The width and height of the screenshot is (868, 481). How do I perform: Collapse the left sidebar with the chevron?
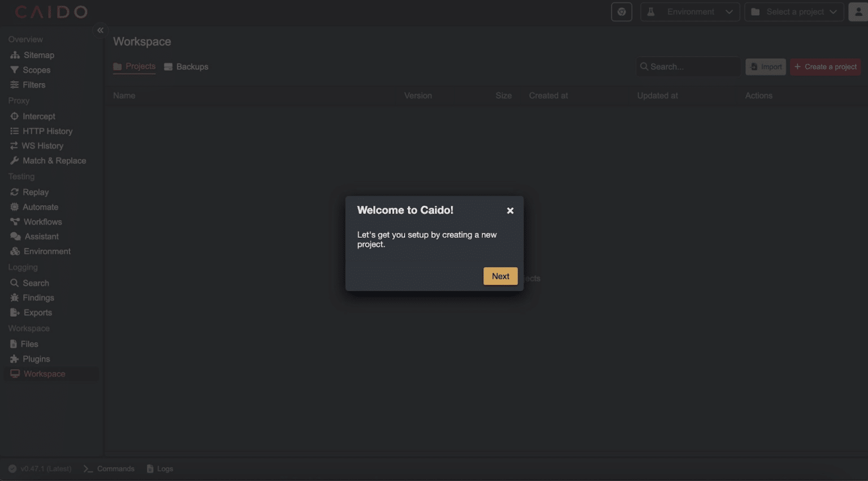[x=100, y=30]
